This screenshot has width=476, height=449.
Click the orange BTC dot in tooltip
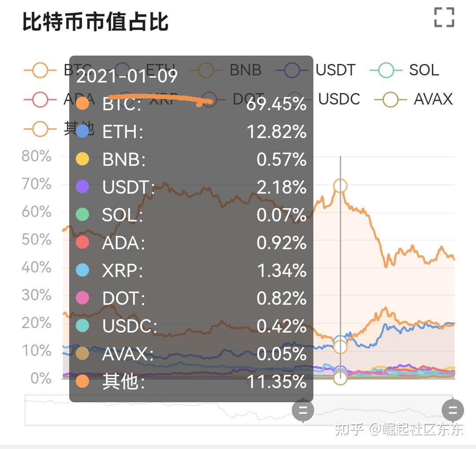[82, 104]
